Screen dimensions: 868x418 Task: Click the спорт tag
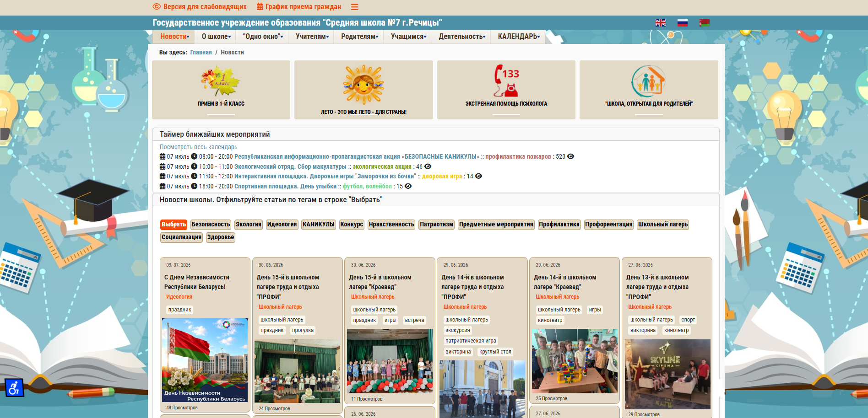(688, 320)
